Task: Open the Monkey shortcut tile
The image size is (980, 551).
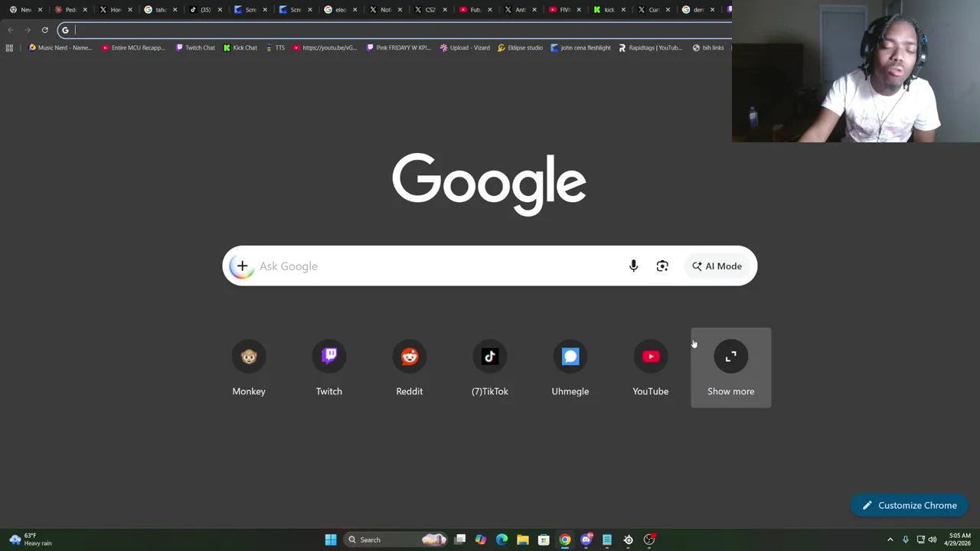Action: [249, 368]
